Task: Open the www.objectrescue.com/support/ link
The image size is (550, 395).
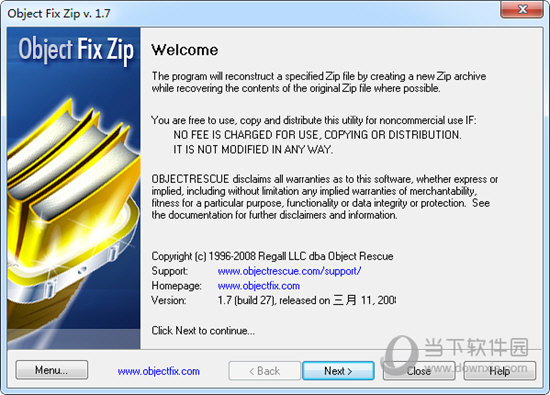Action: (289, 271)
